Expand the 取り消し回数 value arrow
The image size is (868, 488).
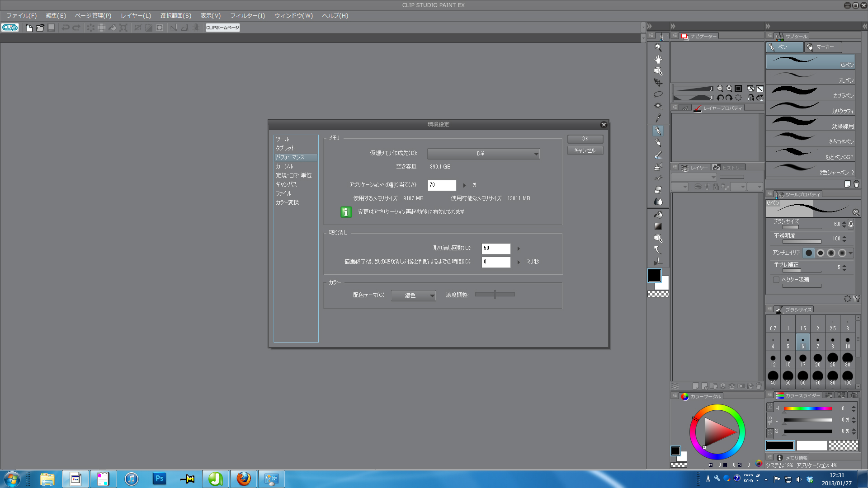point(519,249)
